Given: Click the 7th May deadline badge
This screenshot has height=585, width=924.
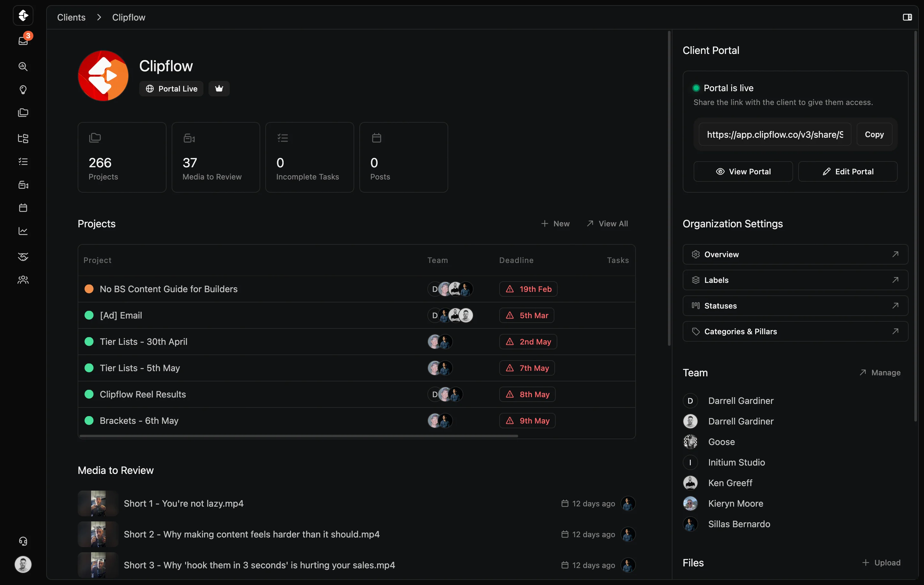Looking at the screenshot, I should tap(527, 368).
